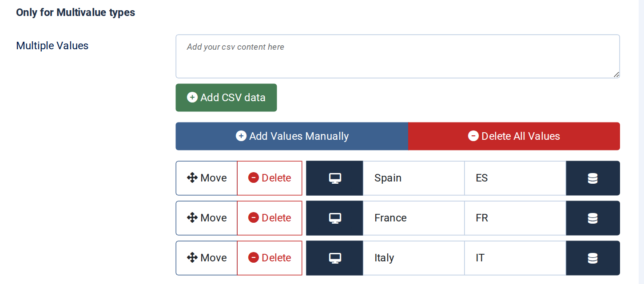This screenshot has width=644, height=284.
Task: Click the Add CSV data button
Action: point(226,98)
